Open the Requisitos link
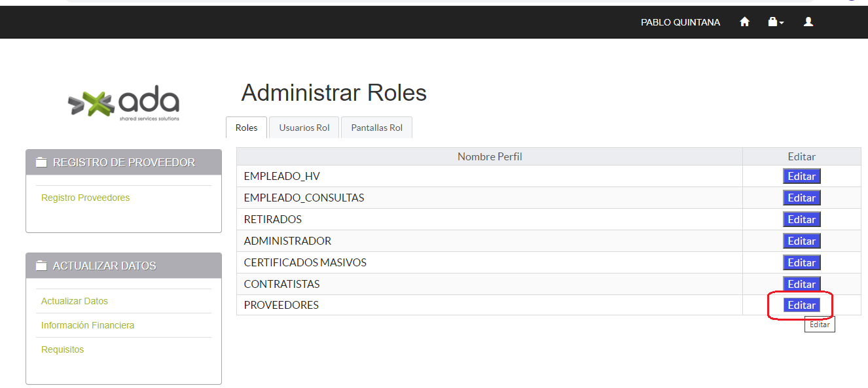This screenshot has height=388, width=868. [63, 349]
